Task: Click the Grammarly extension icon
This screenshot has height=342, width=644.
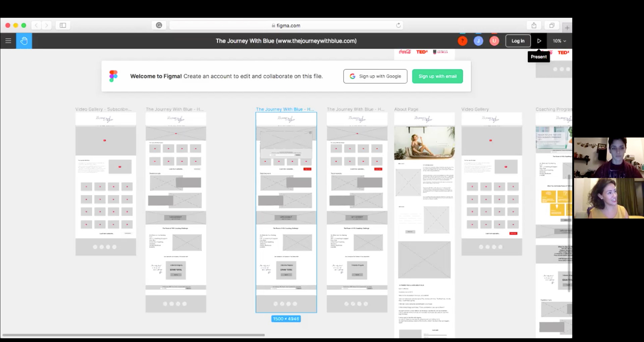Action: [159, 25]
